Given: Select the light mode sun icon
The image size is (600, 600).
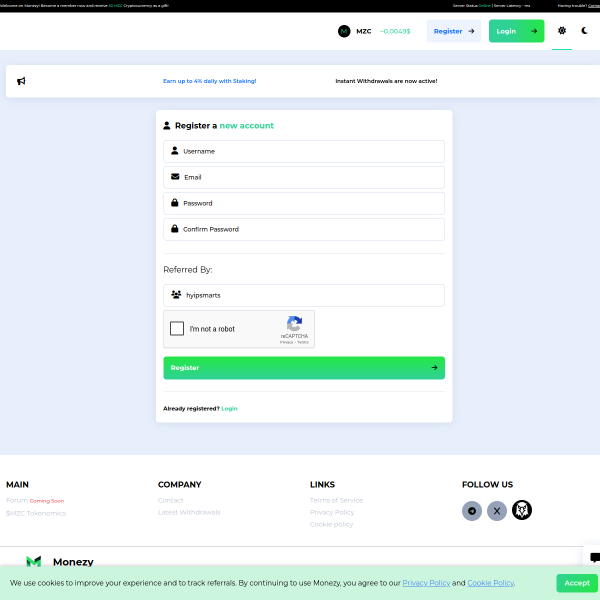Looking at the screenshot, I should 561,31.
